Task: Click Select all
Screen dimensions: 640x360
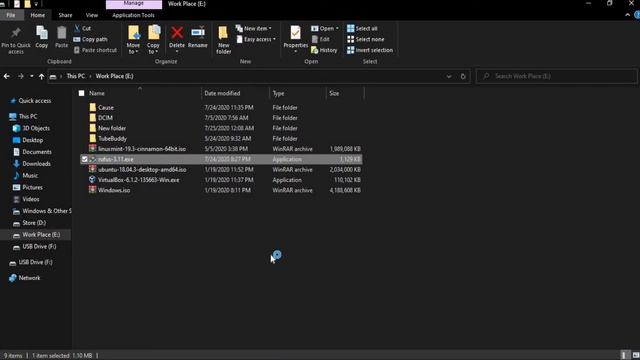Action: (362, 29)
